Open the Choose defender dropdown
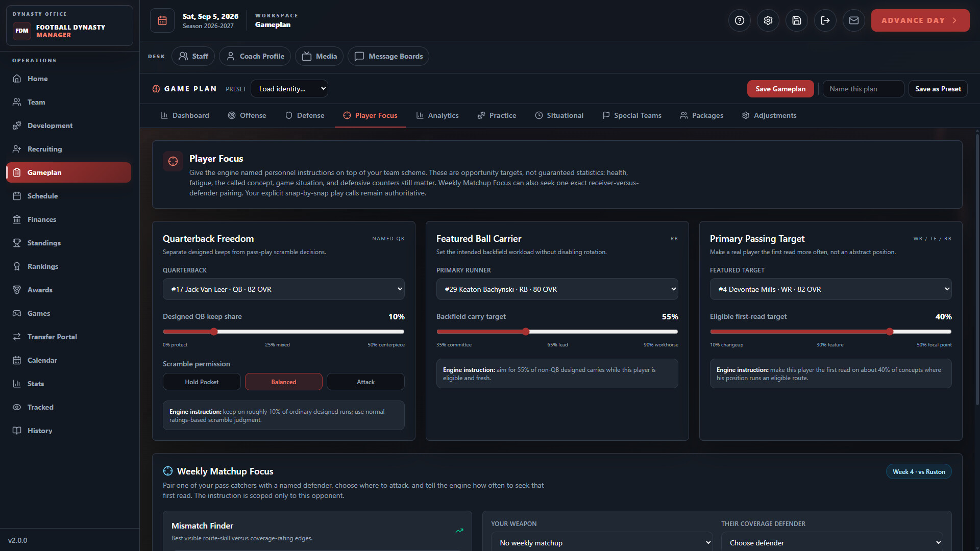 coord(832,542)
